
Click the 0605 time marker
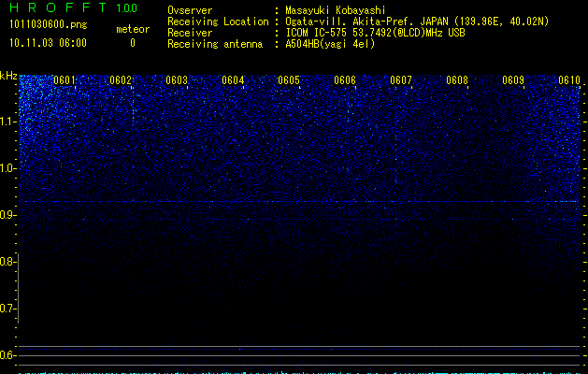click(x=288, y=80)
